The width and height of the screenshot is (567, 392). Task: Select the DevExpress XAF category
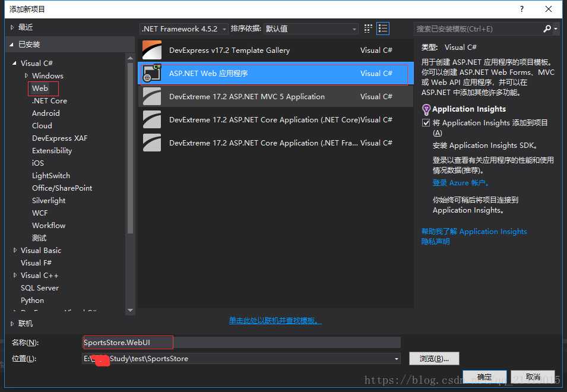pos(59,138)
